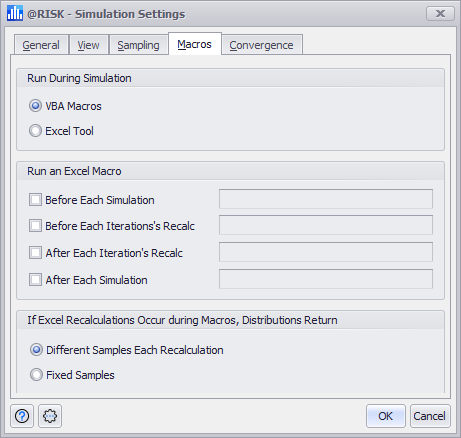461x438 pixels.
Task: Click the Cancel button
Action: pos(430,416)
